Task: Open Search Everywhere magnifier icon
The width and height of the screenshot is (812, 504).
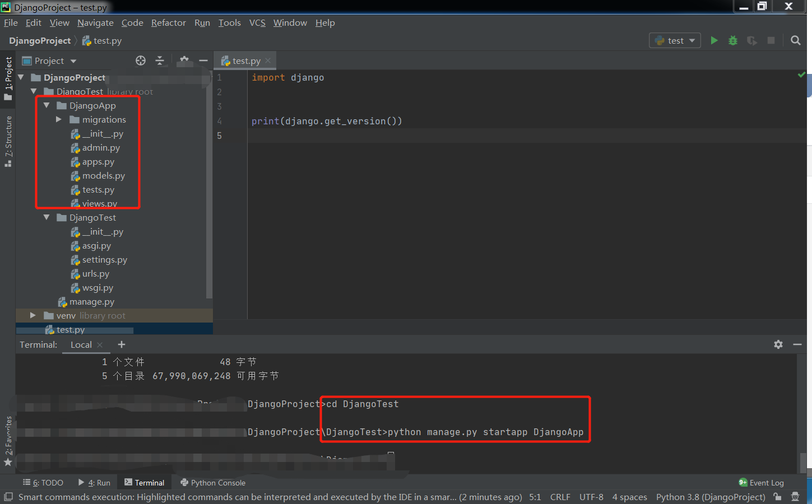Action: [x=795, y=40]
